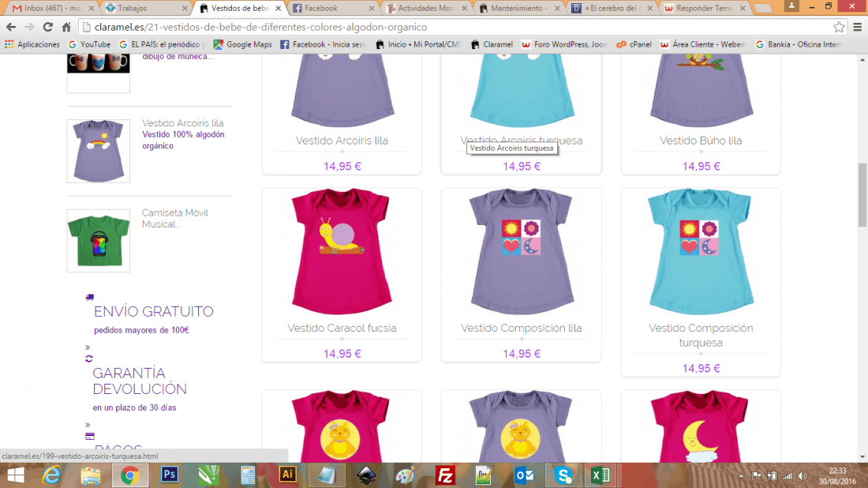Open FileZilla from the taskbar
Screen dimensions: 868x488
445,475
